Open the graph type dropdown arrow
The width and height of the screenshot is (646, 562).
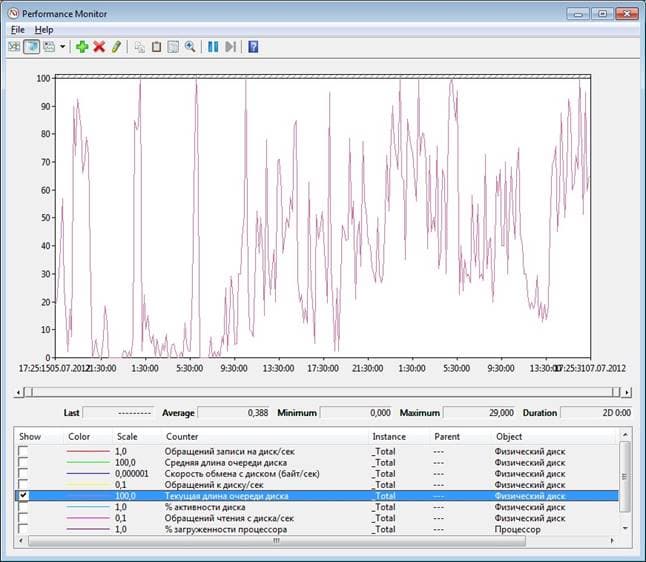[x=63, y=47]
